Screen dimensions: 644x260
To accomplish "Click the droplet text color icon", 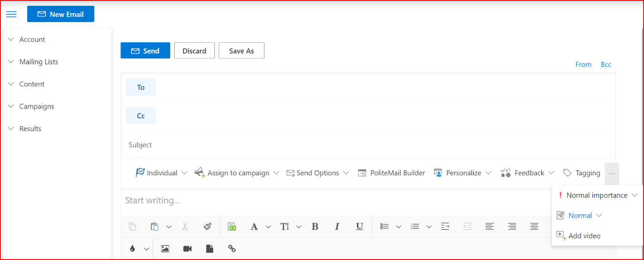I will [x=132, y=249].
